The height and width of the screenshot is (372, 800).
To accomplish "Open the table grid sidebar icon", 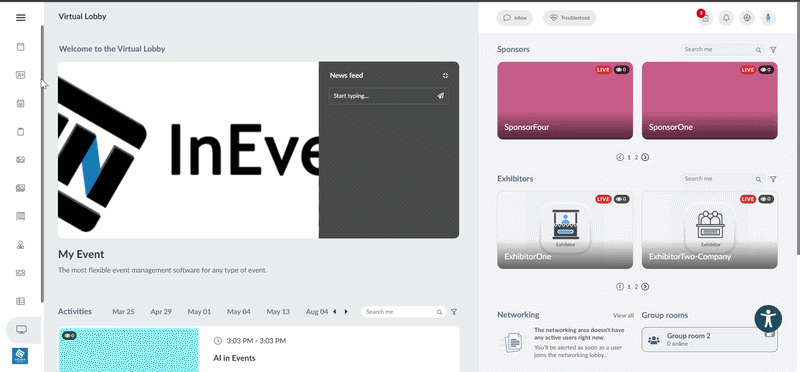I will click(x=20, y=301).
